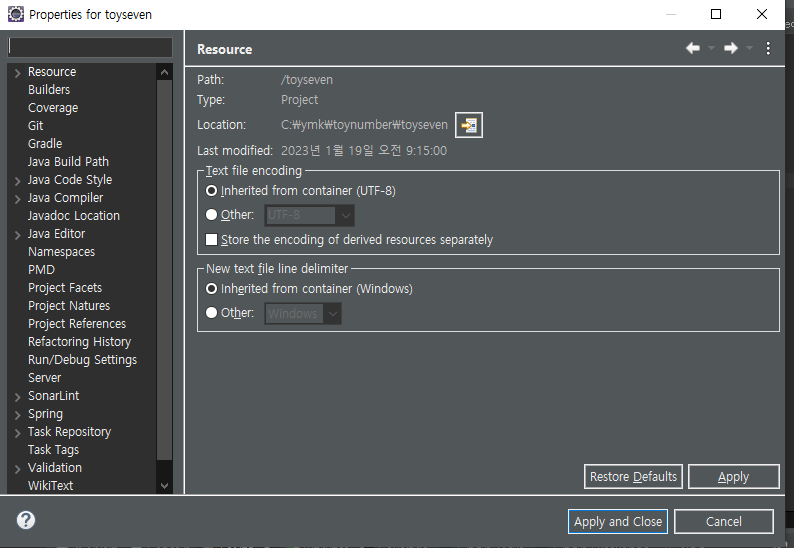794x548 pixels.
Task: Click the Show In System Explorer icon
Action: click(x=468, y=125)
